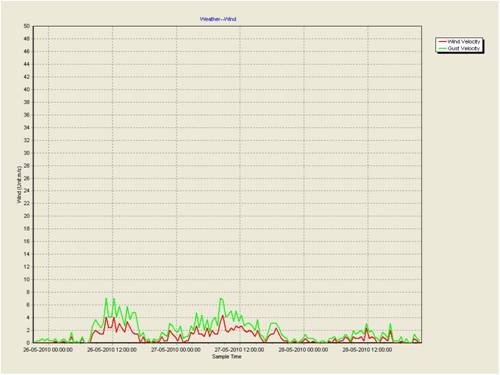Click the red Wind Velocity legend swatch
This screenshot has width=500, height=375.
point(442,42)
